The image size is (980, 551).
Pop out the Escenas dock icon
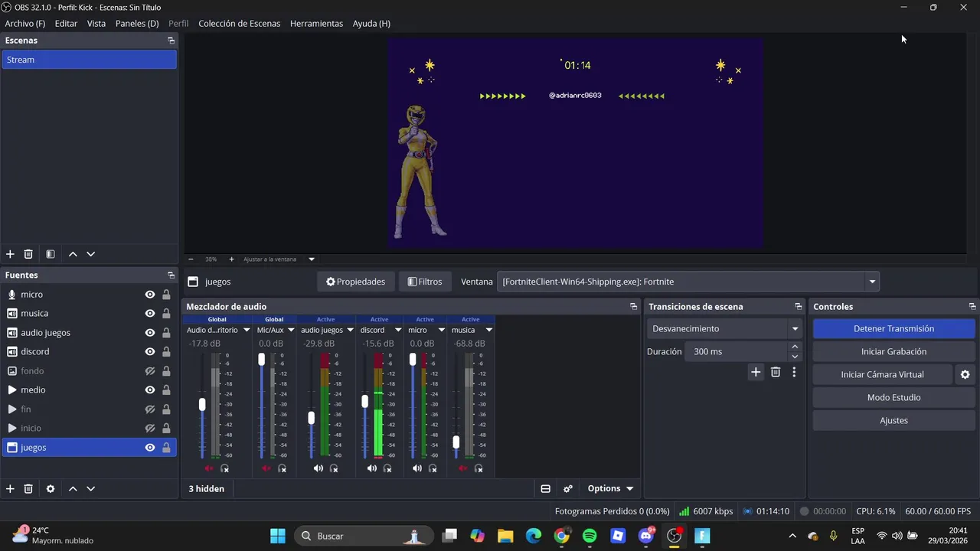tap(171, 41)
